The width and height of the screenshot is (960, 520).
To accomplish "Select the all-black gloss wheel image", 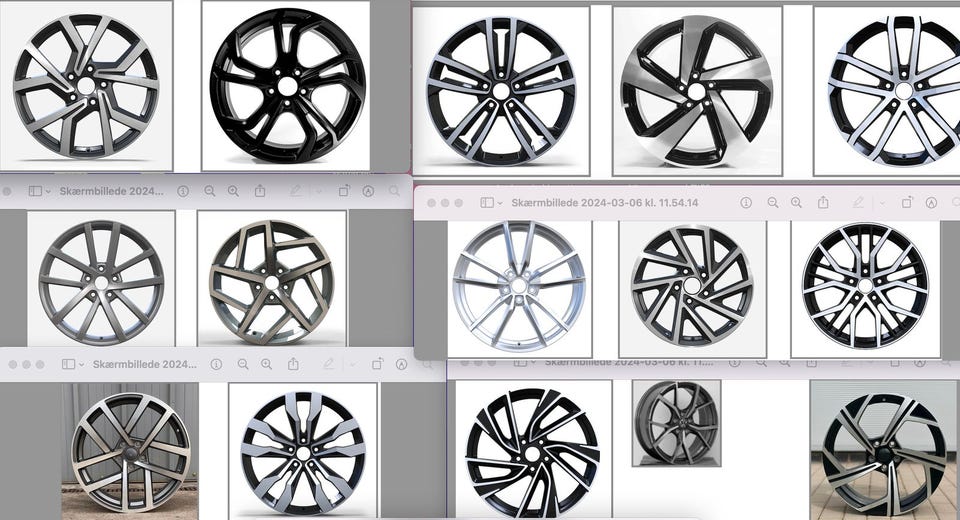I will tap(286, 86).
